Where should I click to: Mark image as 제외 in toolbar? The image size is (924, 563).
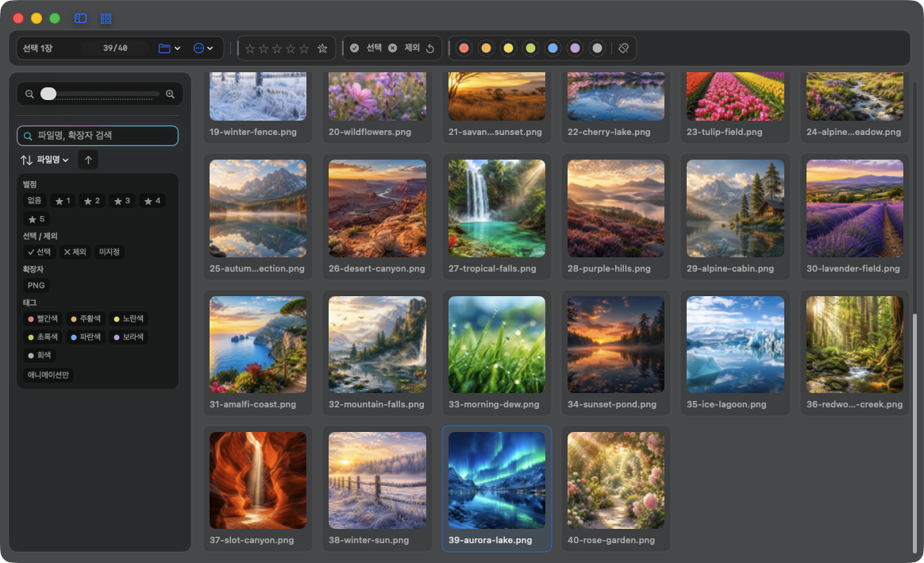point(404,48)
